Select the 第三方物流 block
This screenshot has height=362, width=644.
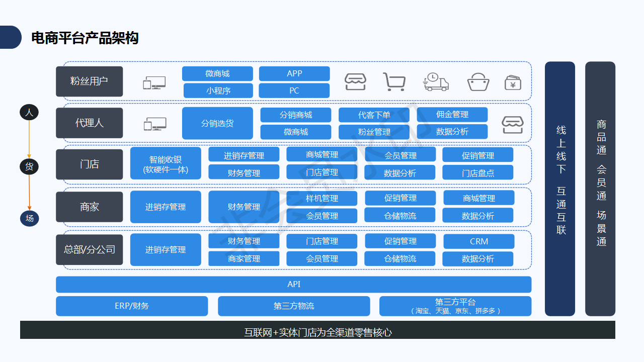point(294,306)
